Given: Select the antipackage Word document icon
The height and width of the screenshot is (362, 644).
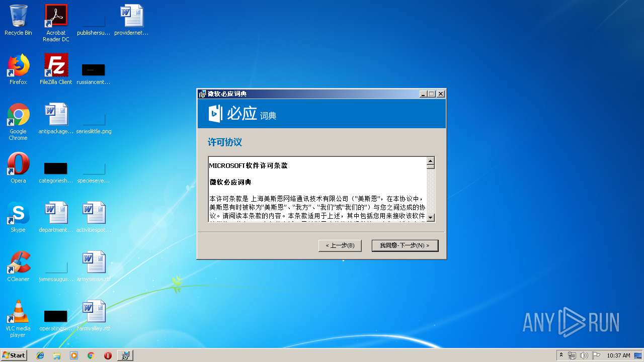Looking at the screenshot, I should 56,119.
